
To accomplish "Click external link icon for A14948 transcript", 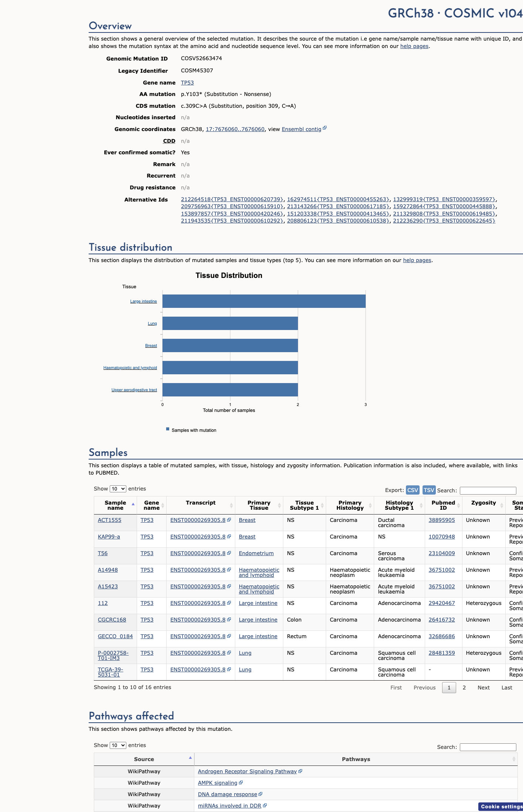I will (229, 570).
